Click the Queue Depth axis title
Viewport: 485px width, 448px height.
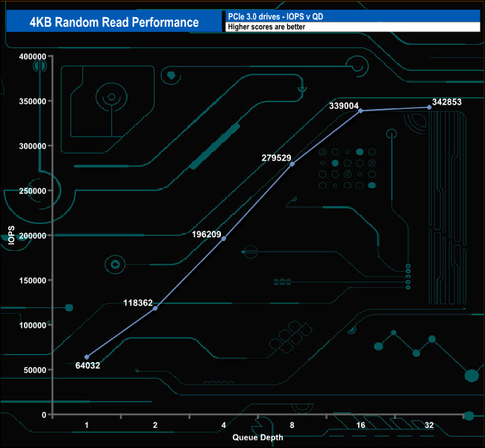pyautogui.click(x=257, y=438)
